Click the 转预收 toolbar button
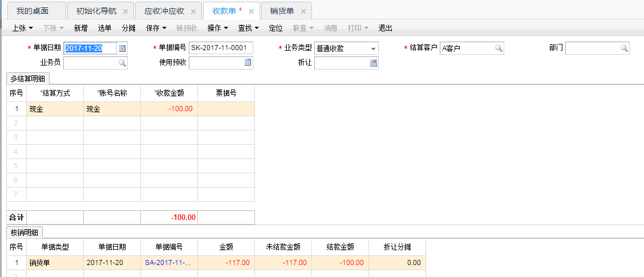Viewport: 644px width, 277px height. (x=187, y=28)
